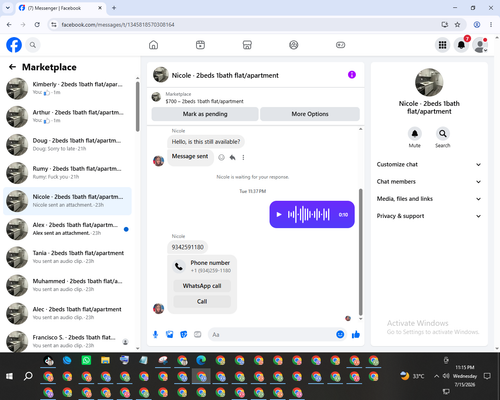The image size is (500, 400).
Task: Click 'Hello, is this still available?' message
Action: [x=206, y=142]
